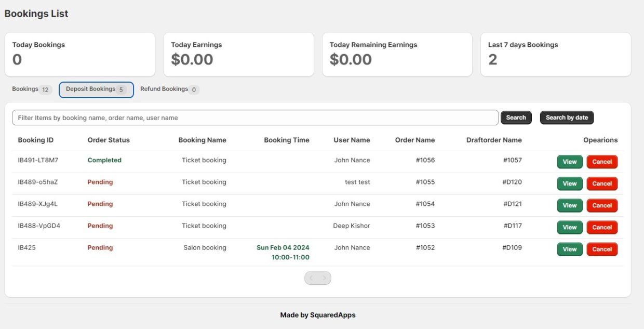Click the filter items search field
The image size is (644, 329).
click(x=254, y=117)
